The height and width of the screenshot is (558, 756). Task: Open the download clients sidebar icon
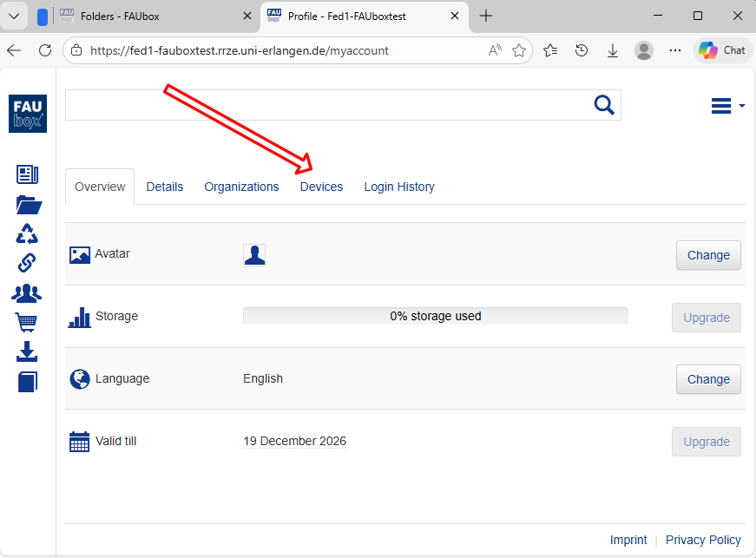point(28,351)
